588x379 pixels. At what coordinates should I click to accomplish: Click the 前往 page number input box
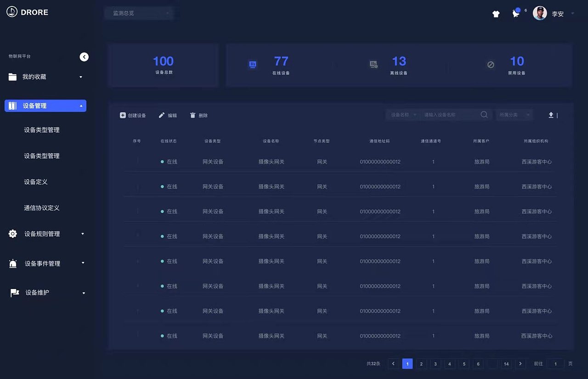[555, 364]
